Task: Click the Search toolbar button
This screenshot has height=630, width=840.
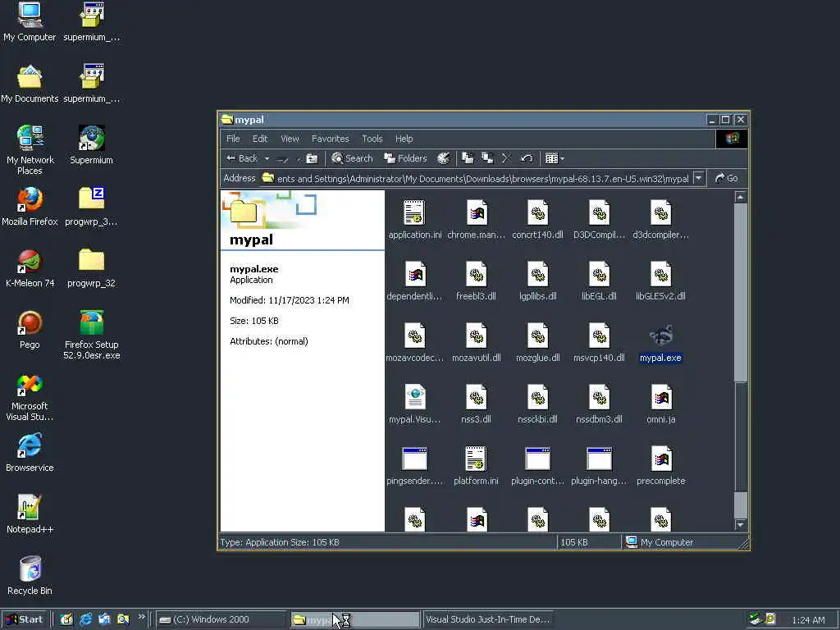Action: (x=352, y=158)
